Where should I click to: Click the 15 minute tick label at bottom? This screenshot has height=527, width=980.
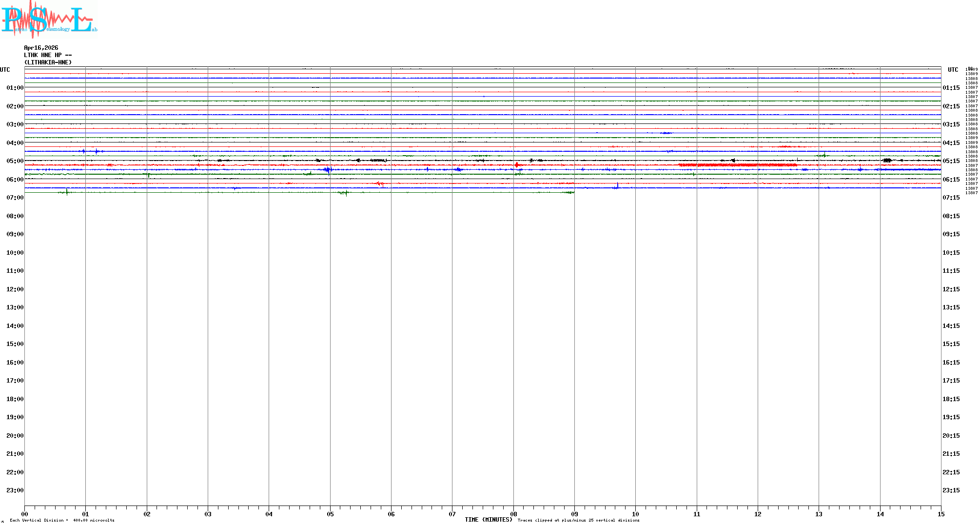pos(941,514)
